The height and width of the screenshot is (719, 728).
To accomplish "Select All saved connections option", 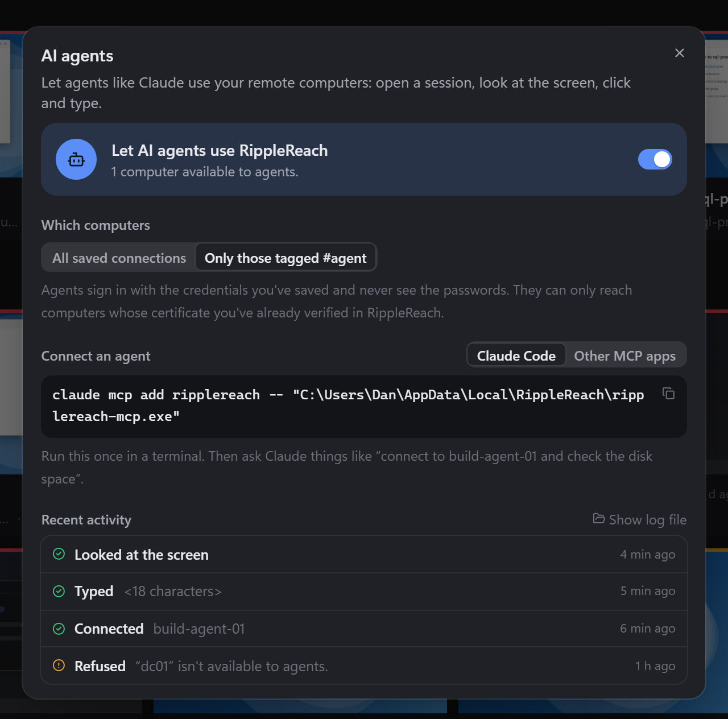I will point(119,258).
